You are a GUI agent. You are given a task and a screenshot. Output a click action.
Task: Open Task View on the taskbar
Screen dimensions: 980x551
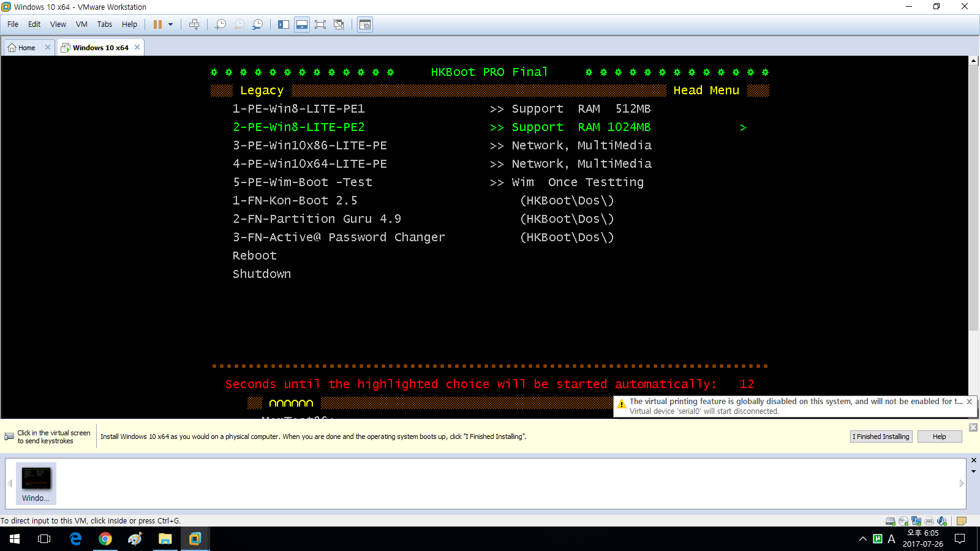pos(44,539)
